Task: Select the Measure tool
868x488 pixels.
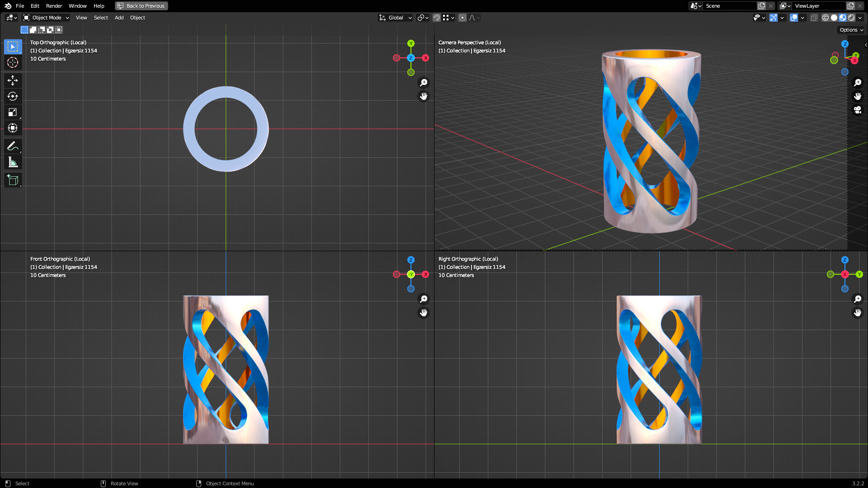Action: click(x=13, y=162)
